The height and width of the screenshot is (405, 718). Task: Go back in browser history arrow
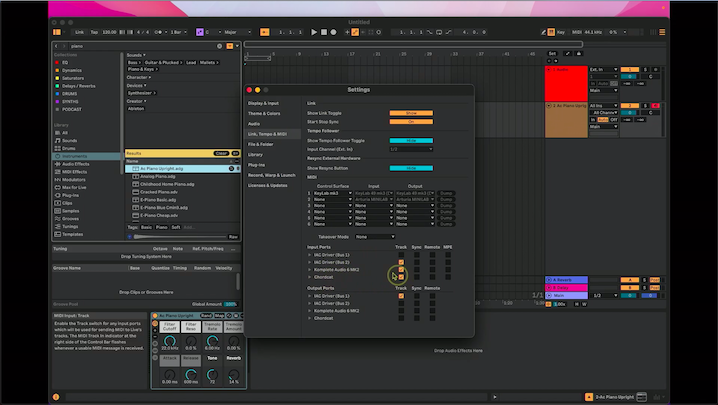[56, 46]
